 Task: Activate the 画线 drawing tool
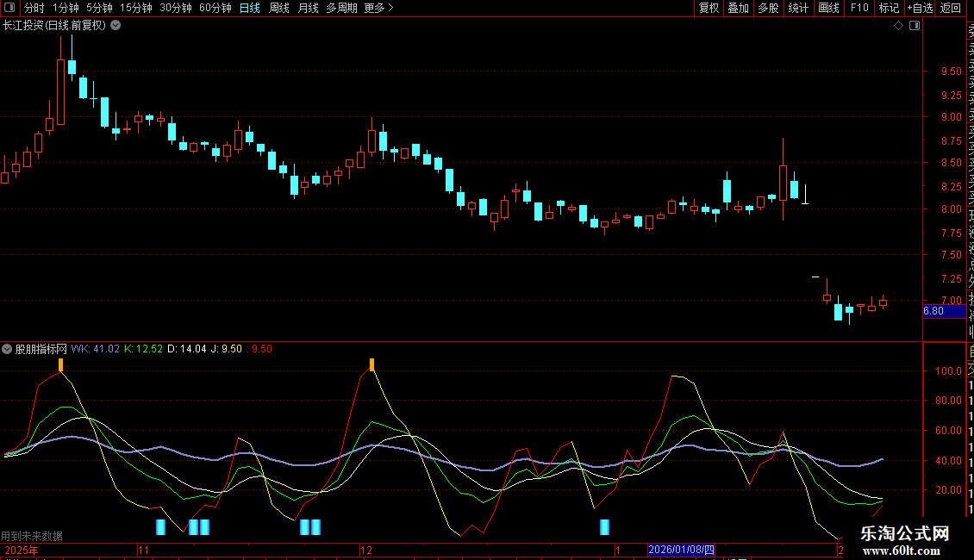828,8
